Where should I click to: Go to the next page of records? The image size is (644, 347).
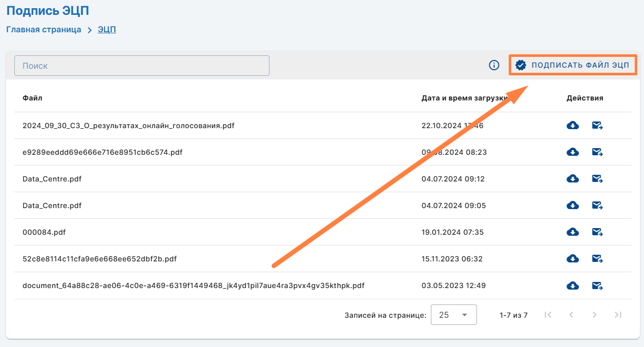pyautogui.click(x=594, y=315)
